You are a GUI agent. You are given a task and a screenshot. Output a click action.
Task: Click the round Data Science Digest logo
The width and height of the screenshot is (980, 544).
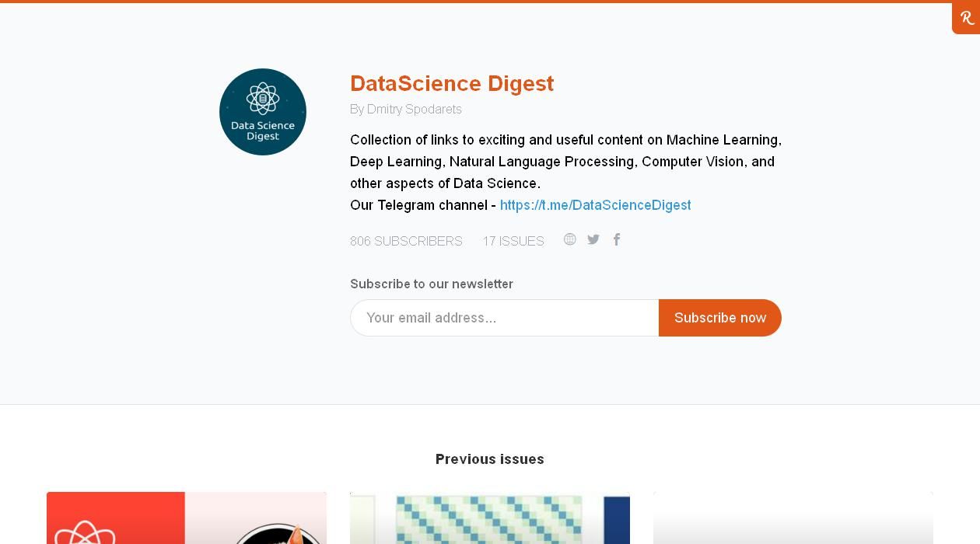(263, 112)
